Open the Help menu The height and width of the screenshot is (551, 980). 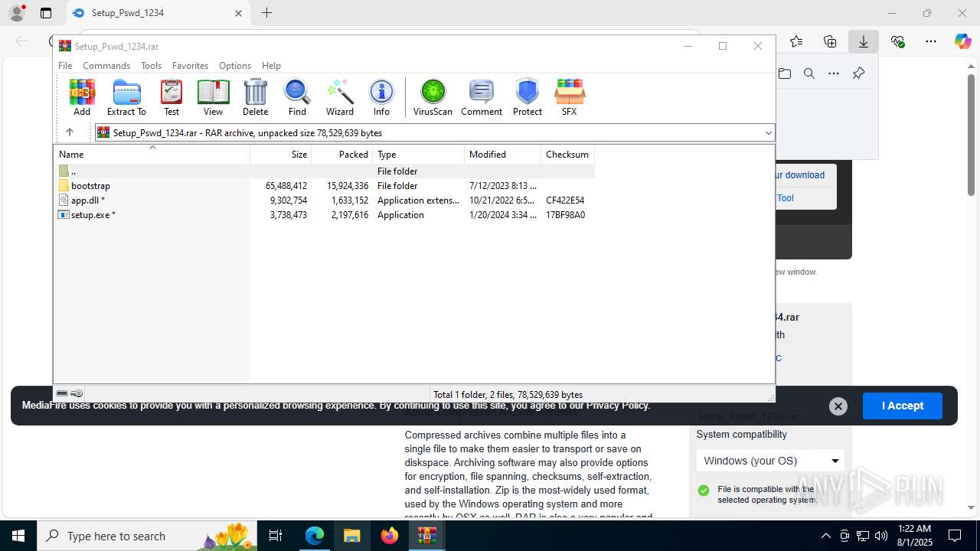[x=271, y=66]
